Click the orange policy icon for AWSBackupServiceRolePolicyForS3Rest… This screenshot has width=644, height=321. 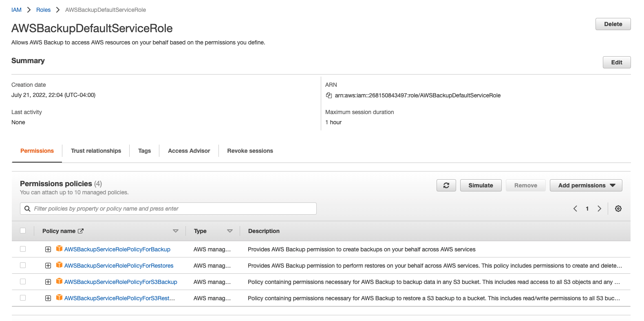pos(59,297)
